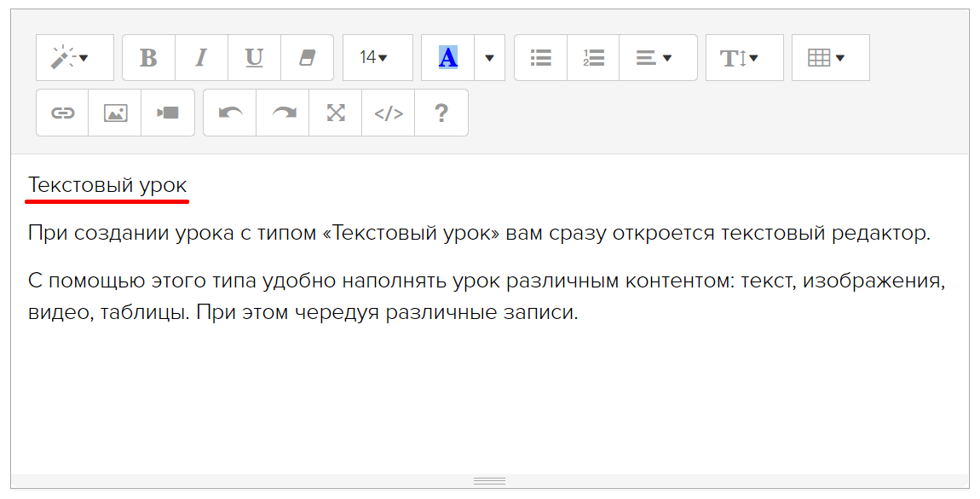Open the insert table dropdown
The height and width of the screenshot is (499, 980).
pos(830,58)
